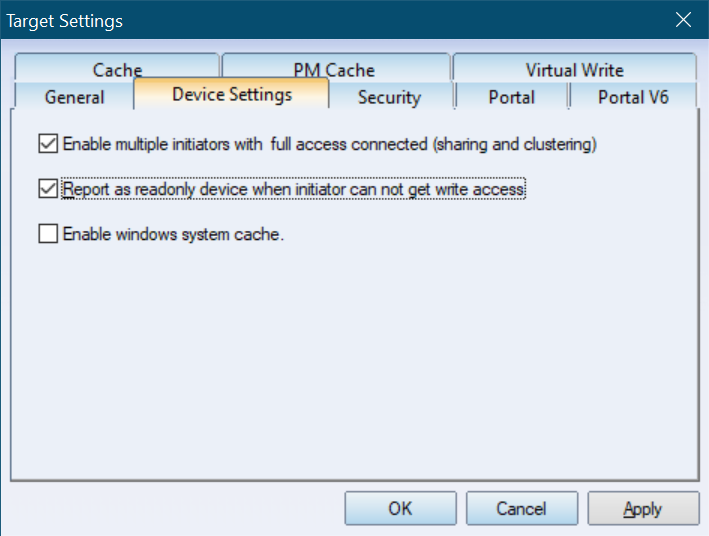Uncheck the Enable multiple initiators checkbox
Screen dimensions: 709x536
click(x=48, y=144)
